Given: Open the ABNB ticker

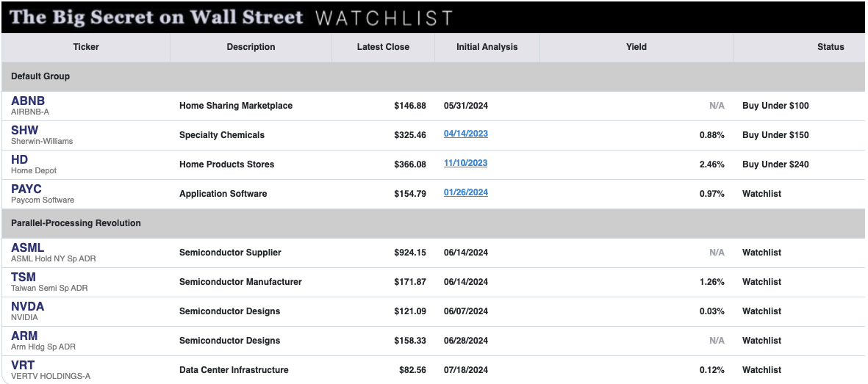Looking at the screenshot, I should click(x=28, y=101).
